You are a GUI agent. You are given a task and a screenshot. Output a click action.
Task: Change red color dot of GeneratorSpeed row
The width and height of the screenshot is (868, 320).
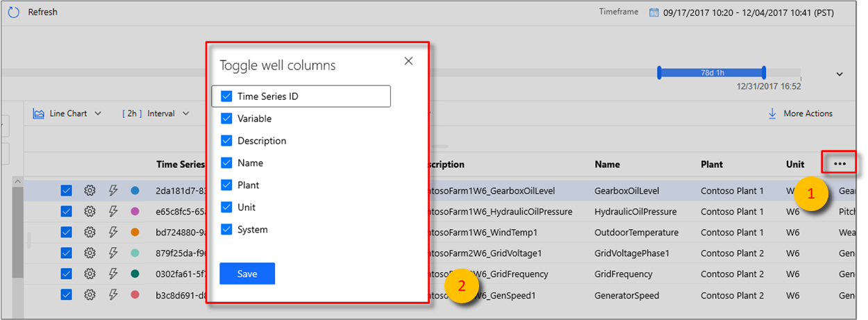(x=135, y=295)
